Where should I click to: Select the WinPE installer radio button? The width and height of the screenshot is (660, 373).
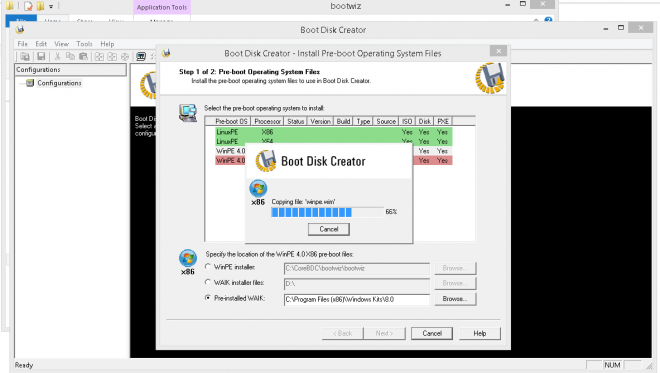208,266
